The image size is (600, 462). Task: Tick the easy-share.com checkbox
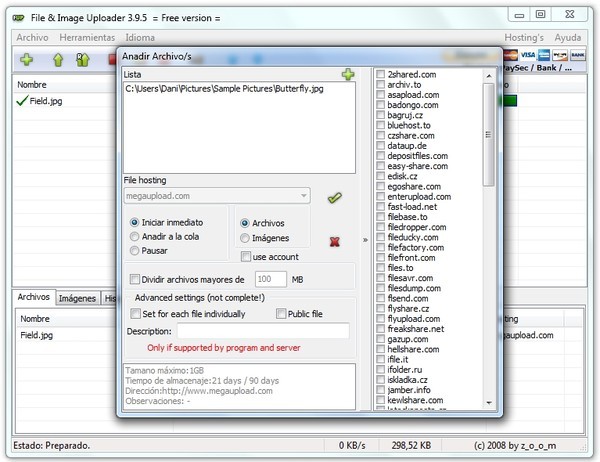point(380,166)
